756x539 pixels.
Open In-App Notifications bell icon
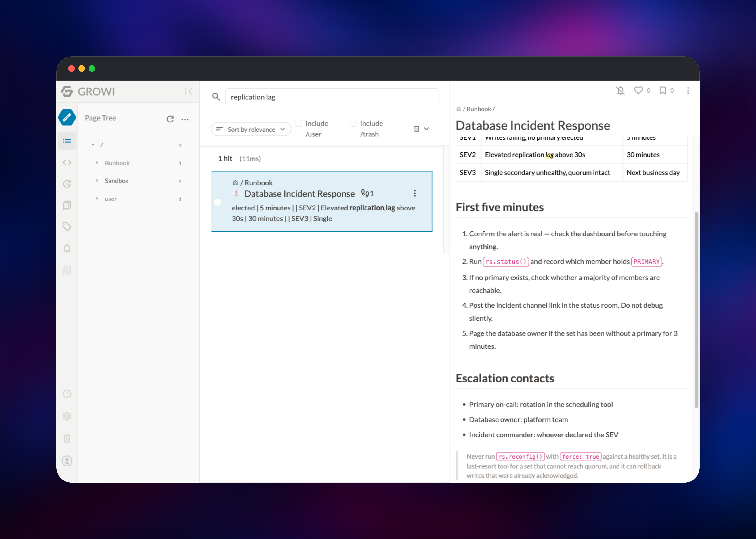[67, 248]
